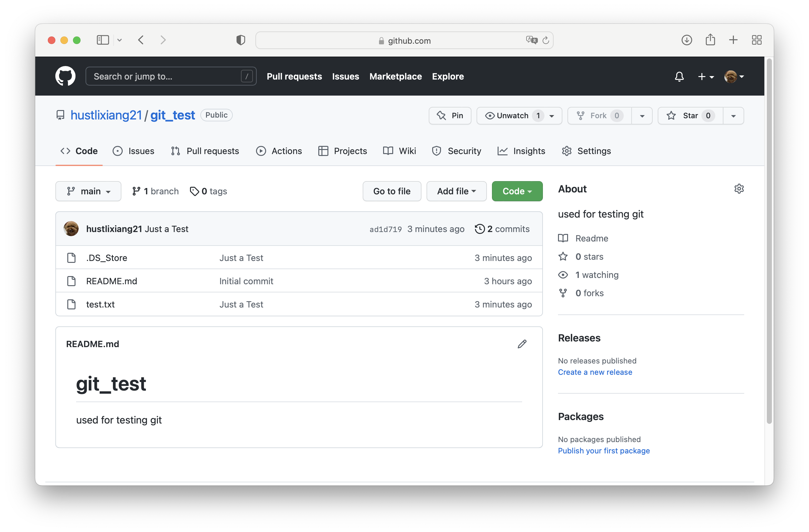Open Safari tab overview grid
The width and height of the screenshot is (809, 532).
(x=756, y=40)
